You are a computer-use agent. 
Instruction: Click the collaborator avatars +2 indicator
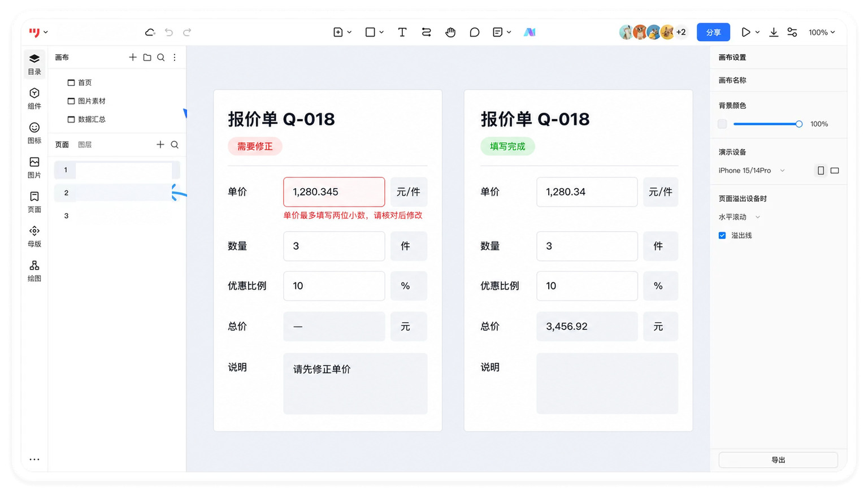click(681, 32)
